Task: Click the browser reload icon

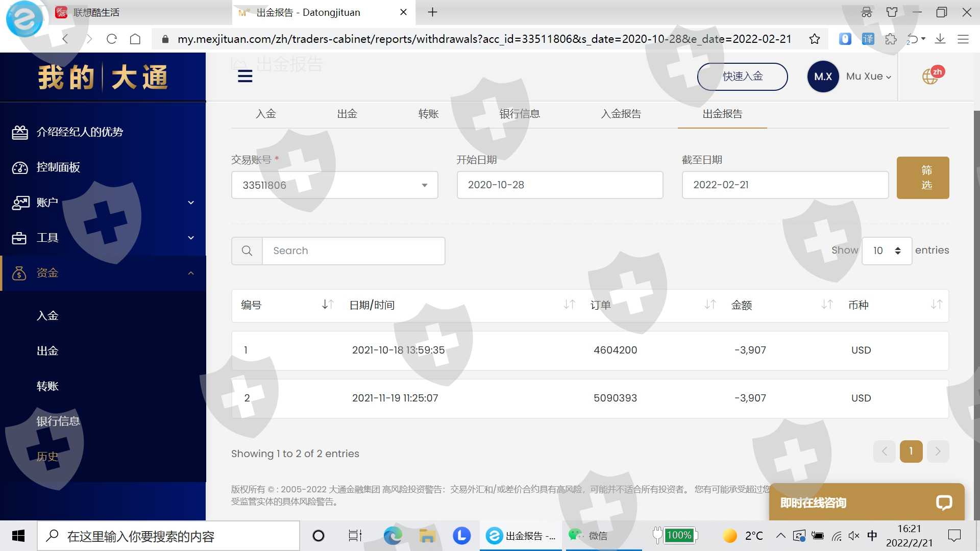Action: point(112,39)
